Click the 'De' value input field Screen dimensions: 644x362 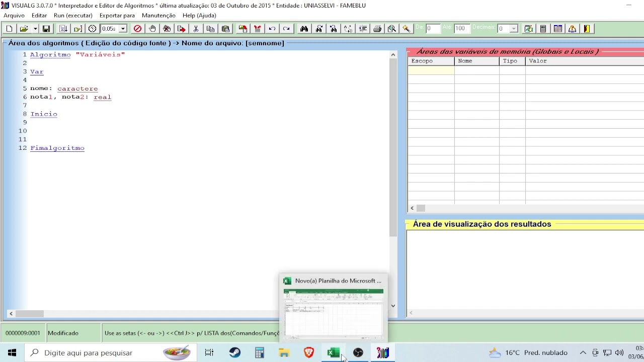click(x=433, y=29)
